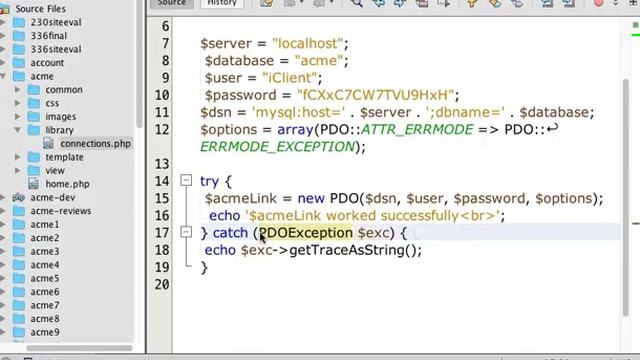Select the acme-reviews folder
This screenshot has height=360, width=640.
tap(60, 211)
